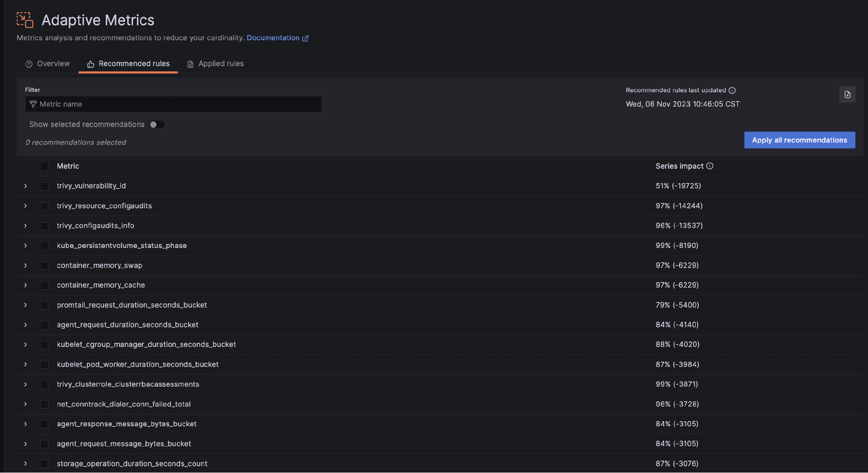Click the 88% (-4020) series impact value
868x473 pixels.
[677, 344]
